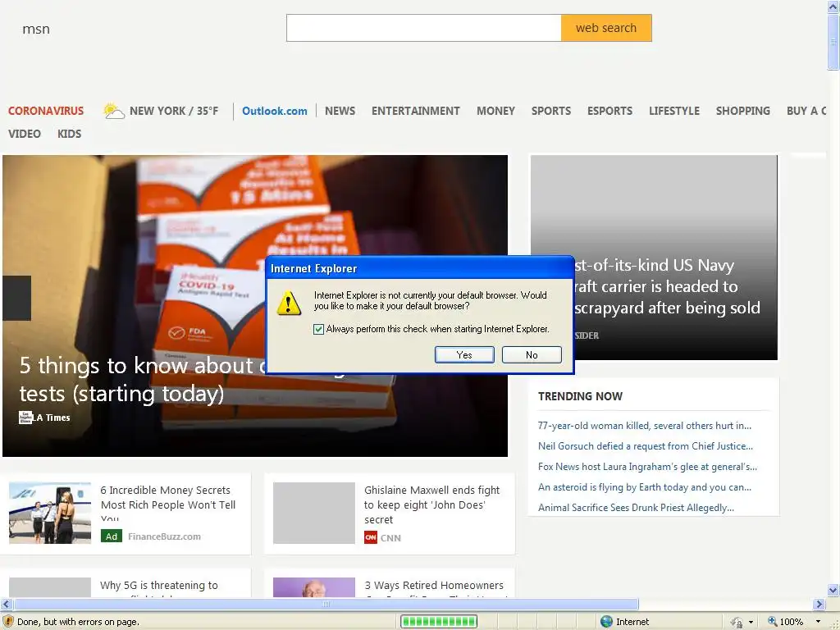Go to the MONEY section
The width and height of the screenshot is (840, 630).
click(496, 111)
